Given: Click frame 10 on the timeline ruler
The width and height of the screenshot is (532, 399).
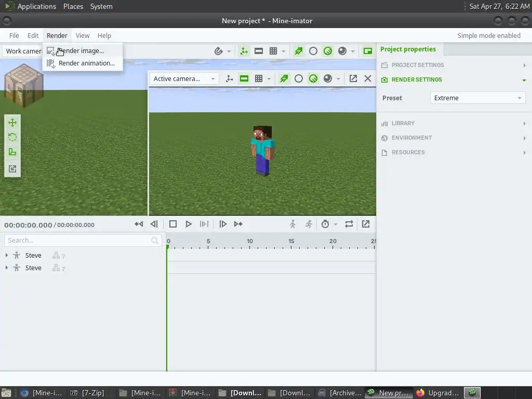Looking at the screenshot, I should point(250,241).
